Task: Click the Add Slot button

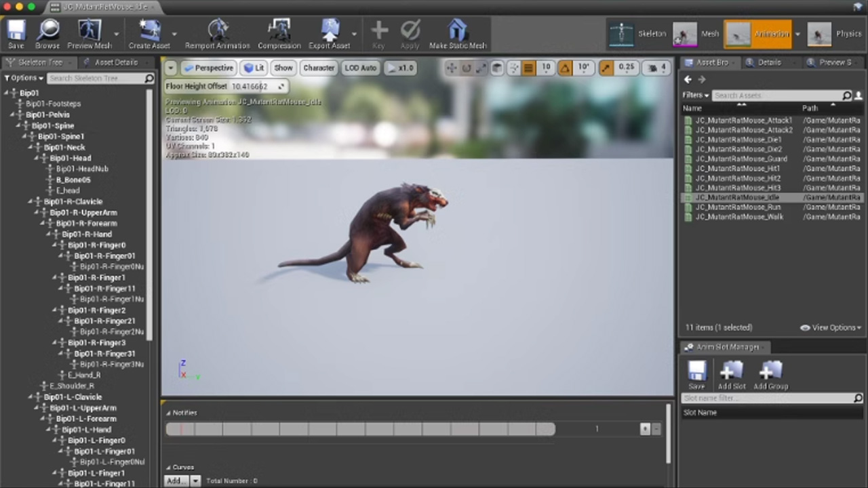Action: (x=732, y=375)
